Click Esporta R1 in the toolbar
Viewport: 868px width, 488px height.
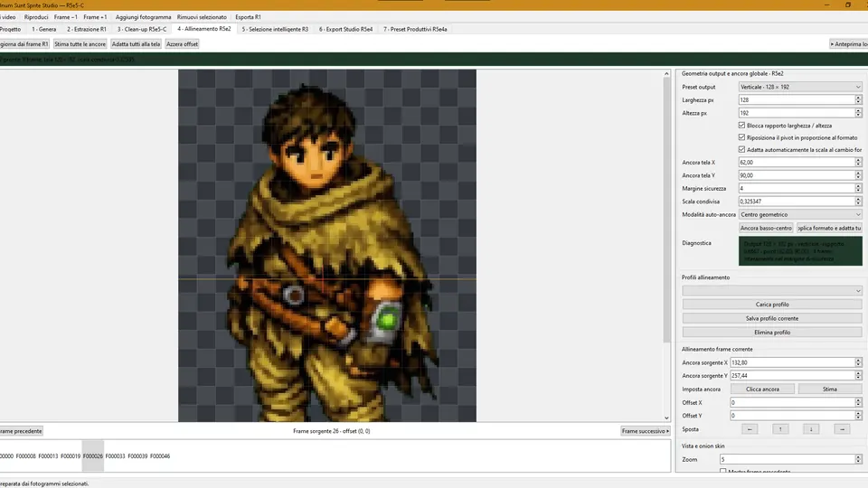tap(248, 17)
